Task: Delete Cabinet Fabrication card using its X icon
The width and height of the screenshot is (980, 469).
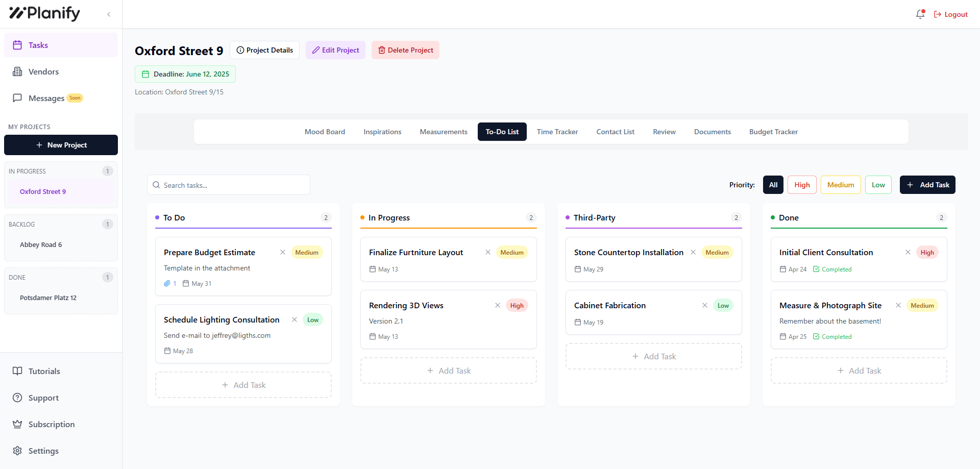Action: click(705, 305)
